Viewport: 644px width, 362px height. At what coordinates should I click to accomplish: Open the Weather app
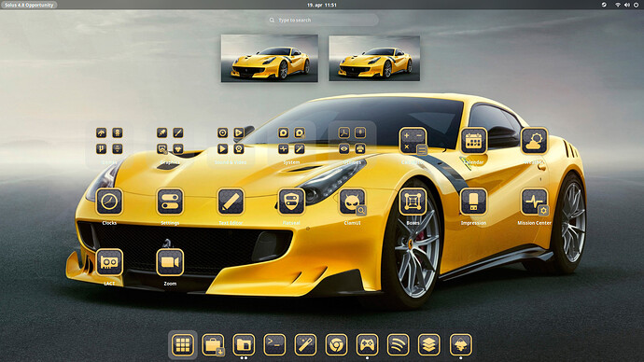(x=535, y=141)
